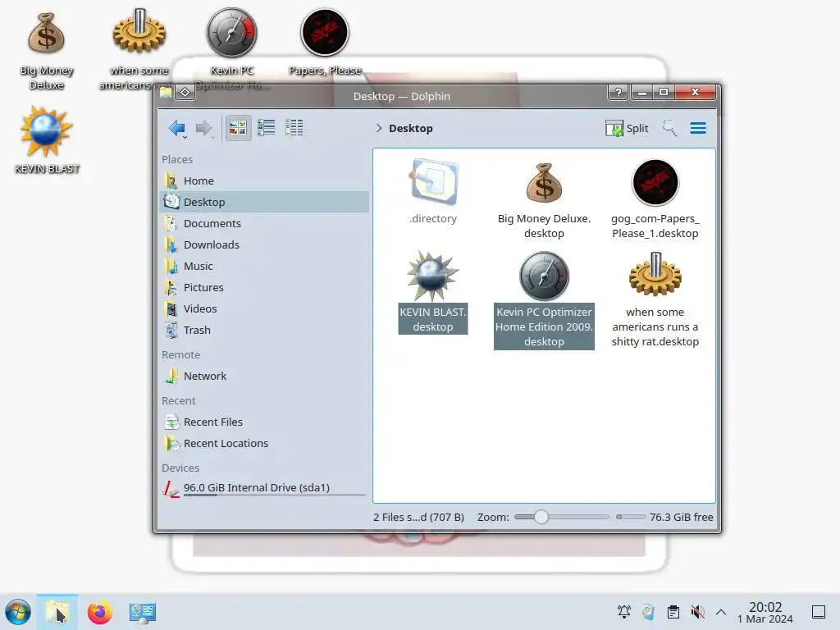Select Kevin PC Optimizer Home Edition 2009.desktop
Image resolution: width=840 pixels, height=630 pixels.
(x=544, y=300)
